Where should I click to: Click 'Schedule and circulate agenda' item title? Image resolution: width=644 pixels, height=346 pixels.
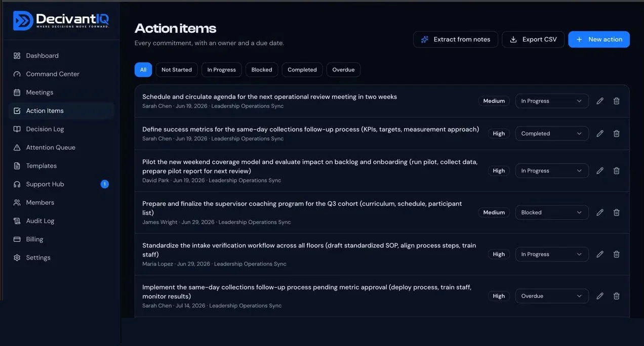[x=269, y=97]
